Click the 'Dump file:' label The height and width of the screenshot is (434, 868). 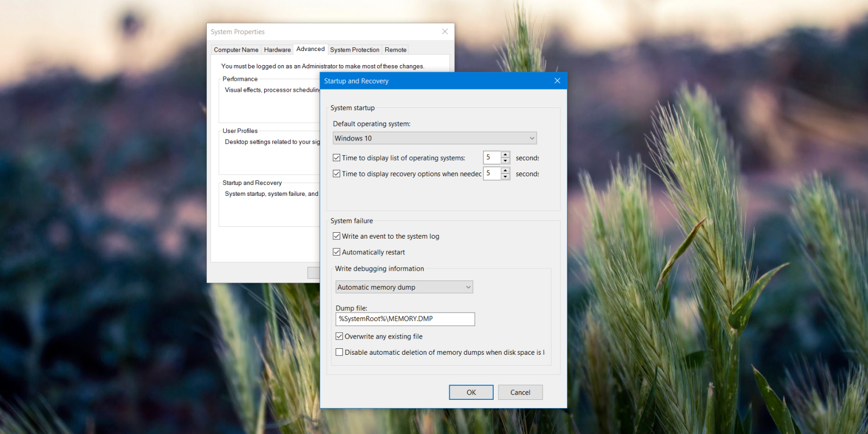click(x=352, y=308)
